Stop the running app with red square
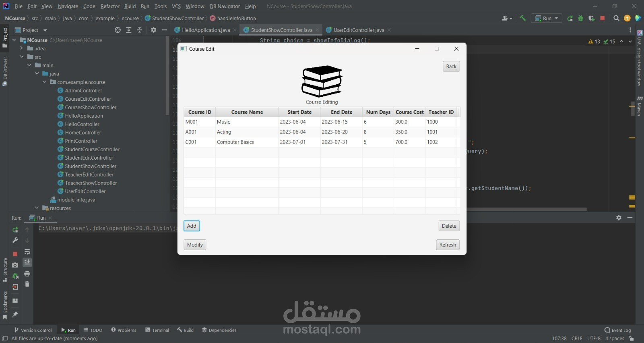This screenshot has height=343, width=644. 602,18
